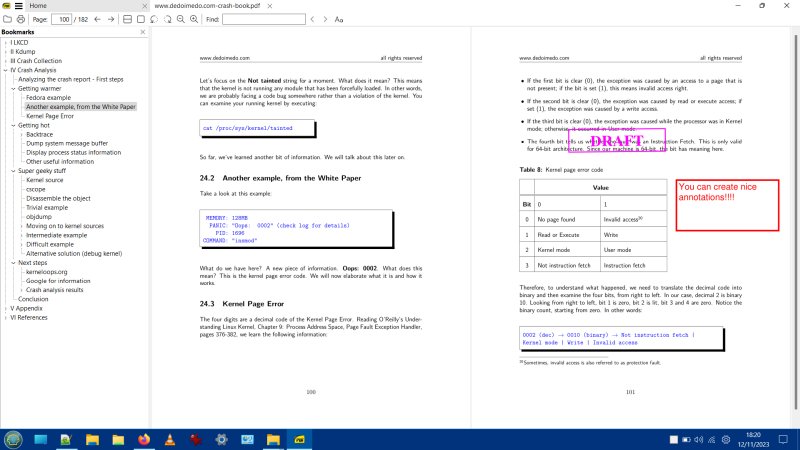Open the cscope bookmark
The width and height of the screenshot is (800, 450).
[x=36, y=189]
